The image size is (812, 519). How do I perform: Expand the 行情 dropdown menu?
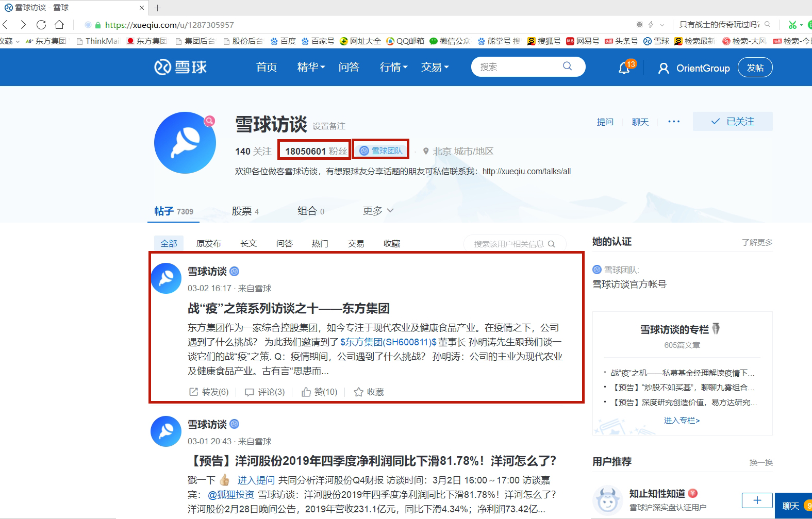(x=393, y=67)
